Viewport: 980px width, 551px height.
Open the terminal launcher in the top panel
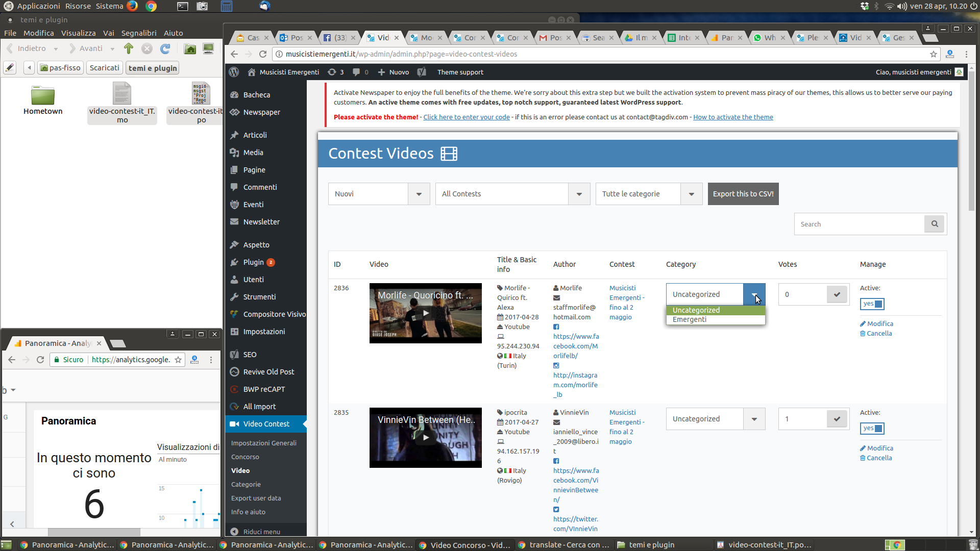tap(182, 6)
